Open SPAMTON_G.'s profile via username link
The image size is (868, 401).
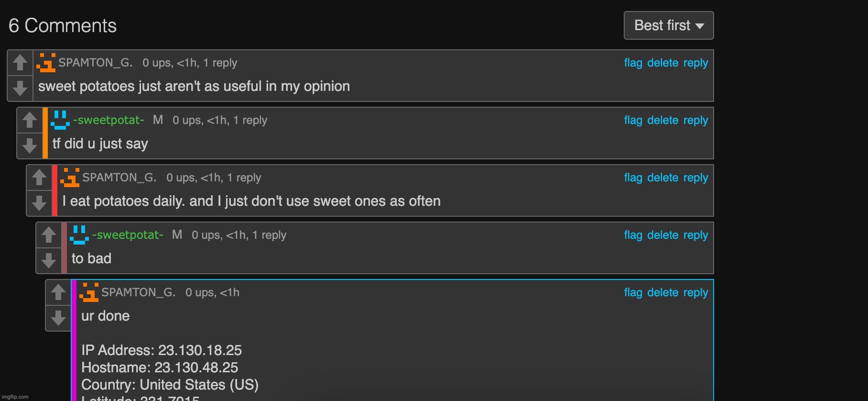(x=95, y=62)
